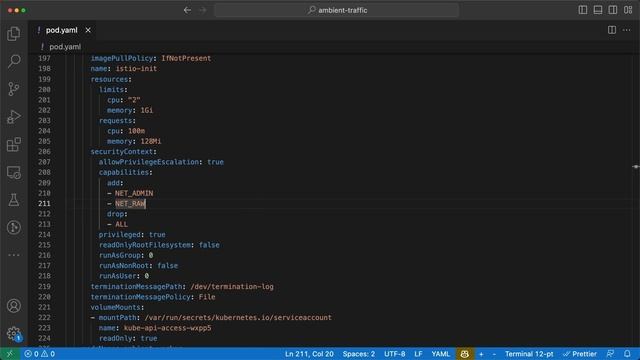
Task: Click pod.yaml in the breadcrumb
Action: tap(65, 47)
